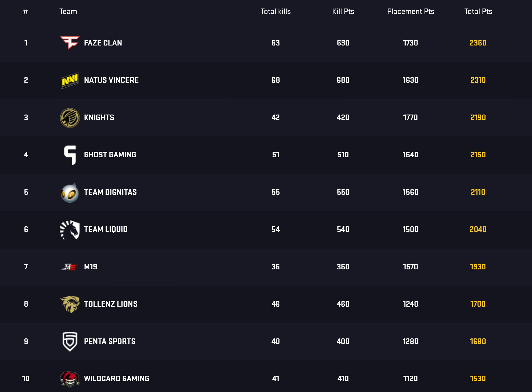The height and width of the screenshot is (392, 532).
Task: Click the Team Dignitas logo
Action: (70, 193)
